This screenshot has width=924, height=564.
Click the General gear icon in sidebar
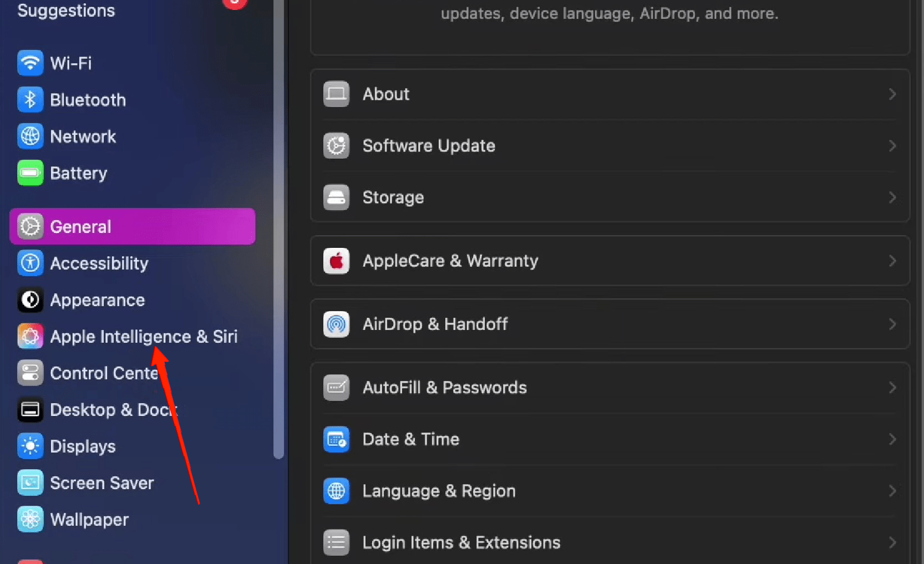pos(30,226)
